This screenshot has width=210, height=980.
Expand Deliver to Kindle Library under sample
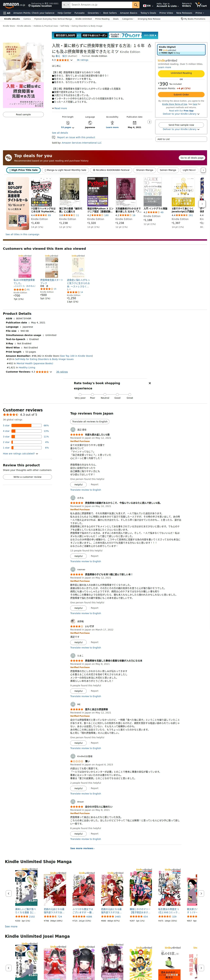tap(181, 129)
